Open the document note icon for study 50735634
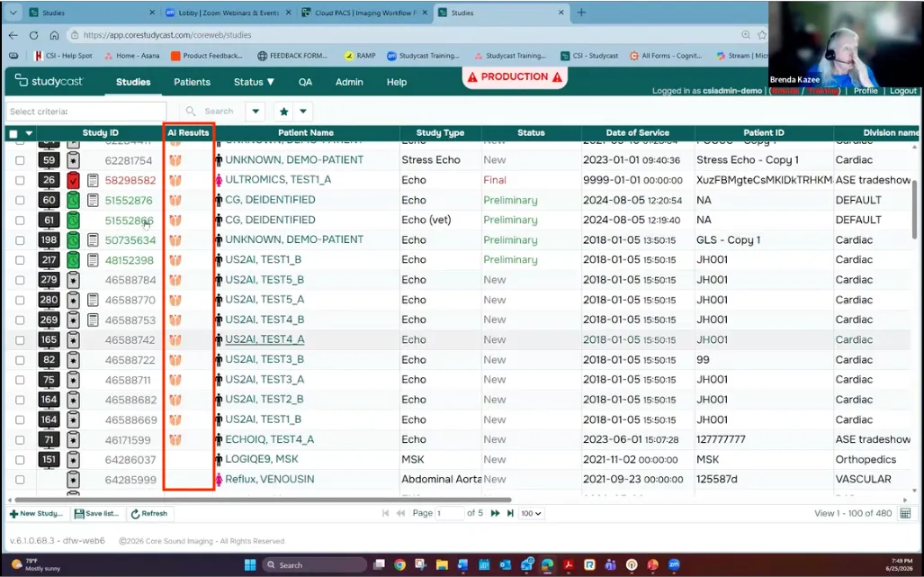 click(x=93, y=239)
